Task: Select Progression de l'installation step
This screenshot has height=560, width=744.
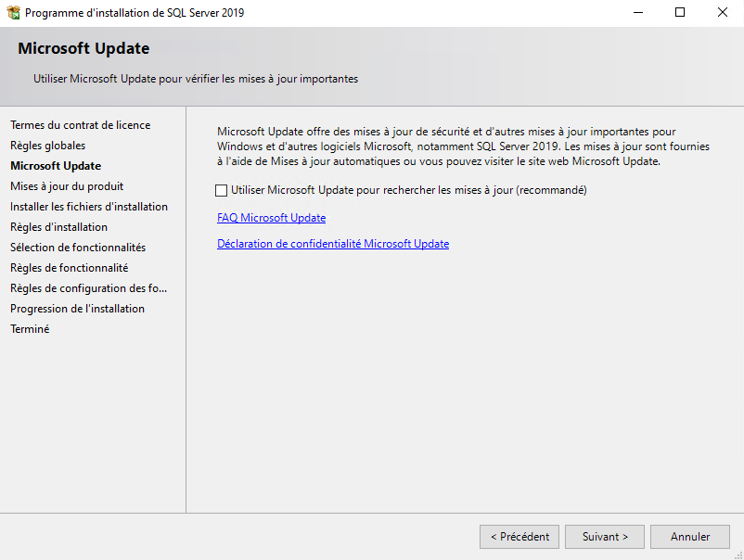Action: coord(77,309)
